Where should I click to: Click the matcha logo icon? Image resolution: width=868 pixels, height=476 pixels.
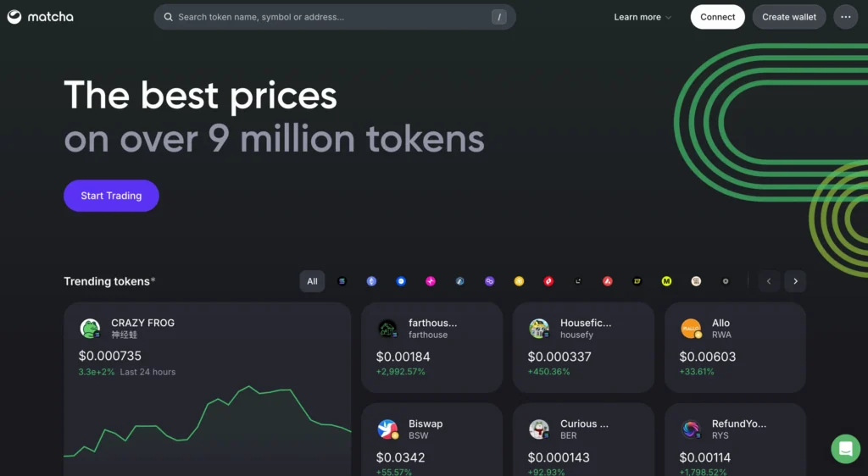[14, 17]
